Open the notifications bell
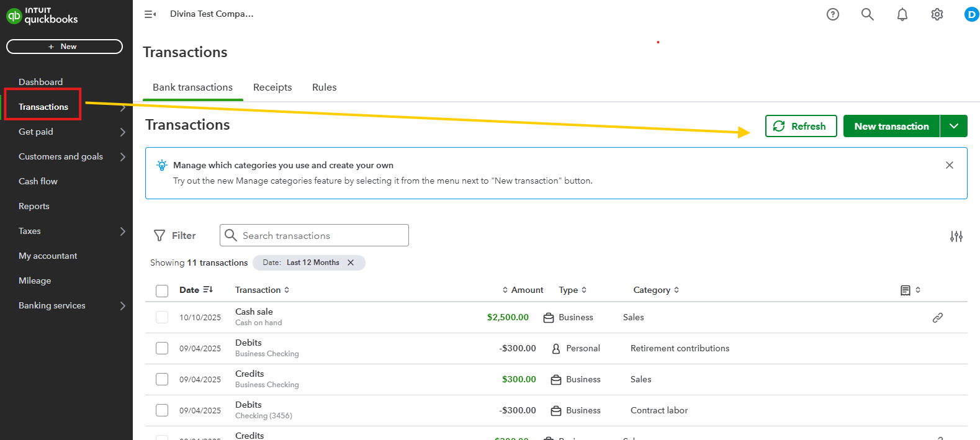The image size is (980, 440). (x=902, y=14)
